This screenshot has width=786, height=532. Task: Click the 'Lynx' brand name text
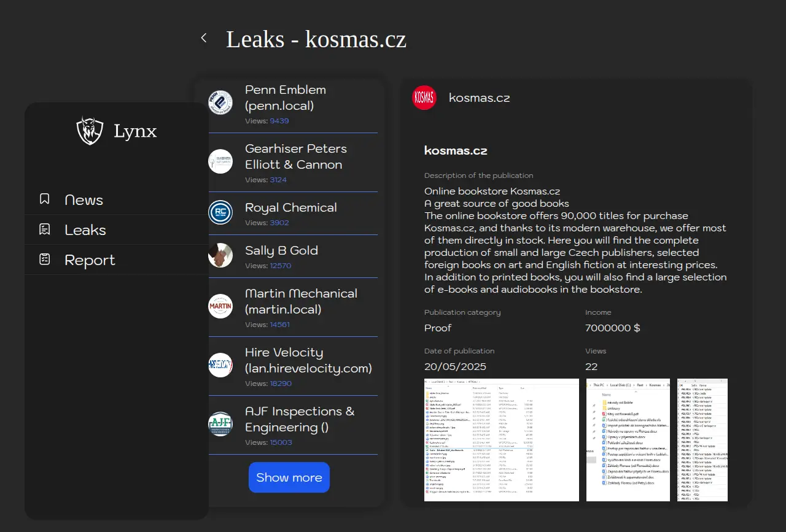(x=135, y=131)
